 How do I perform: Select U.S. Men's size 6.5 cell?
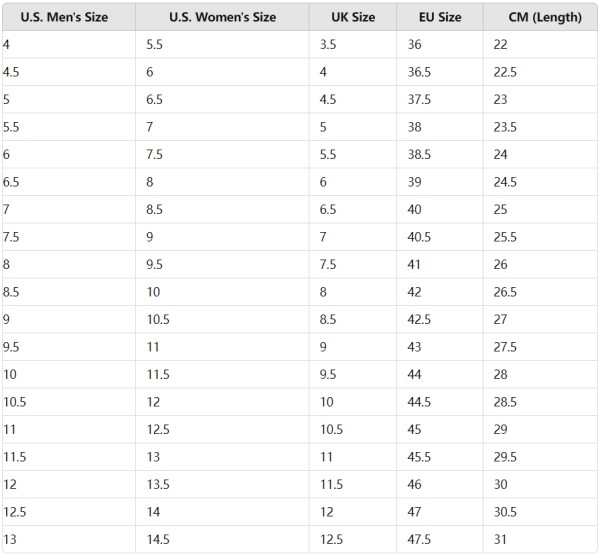13,183
